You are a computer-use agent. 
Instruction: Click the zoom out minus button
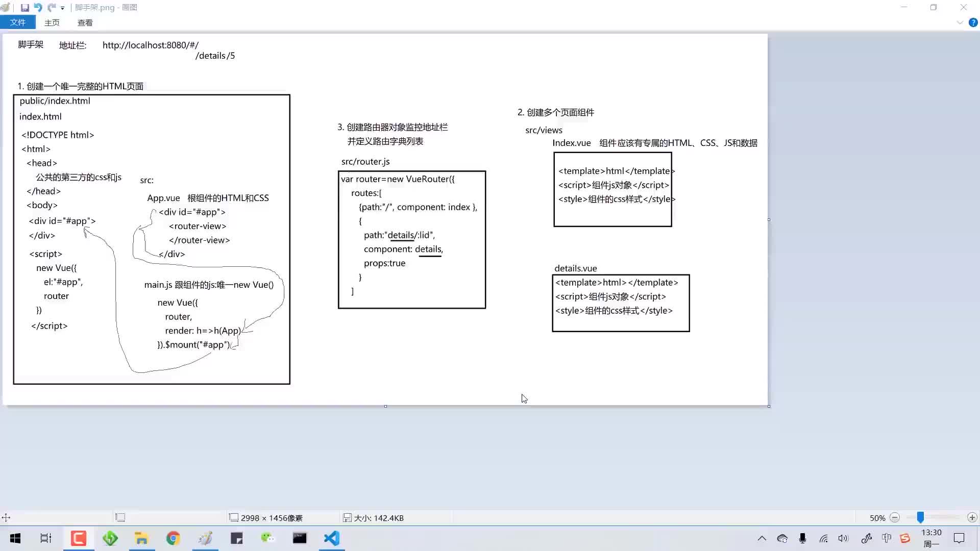(x=894, y=518)
